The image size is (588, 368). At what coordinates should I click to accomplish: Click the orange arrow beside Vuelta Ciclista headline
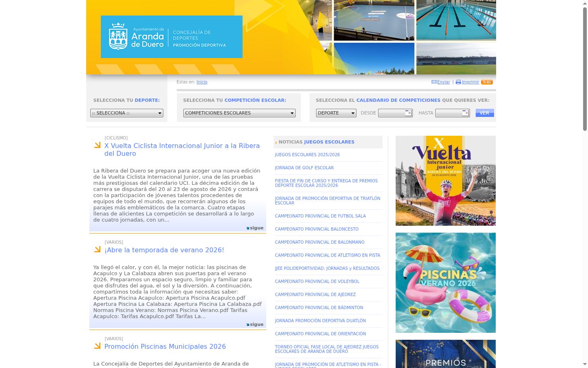pyautogui.click(x=97, y=145)
